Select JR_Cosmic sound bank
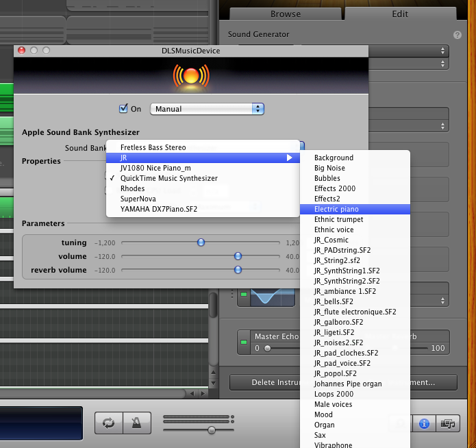Screen dimensions: 476x448 355,240
